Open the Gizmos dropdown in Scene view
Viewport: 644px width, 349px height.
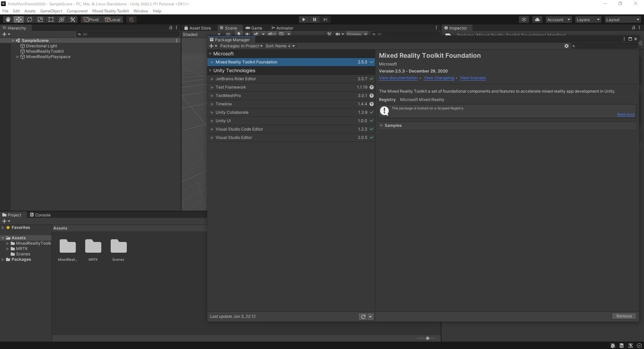pyautogui.click(x=357, y=34)
